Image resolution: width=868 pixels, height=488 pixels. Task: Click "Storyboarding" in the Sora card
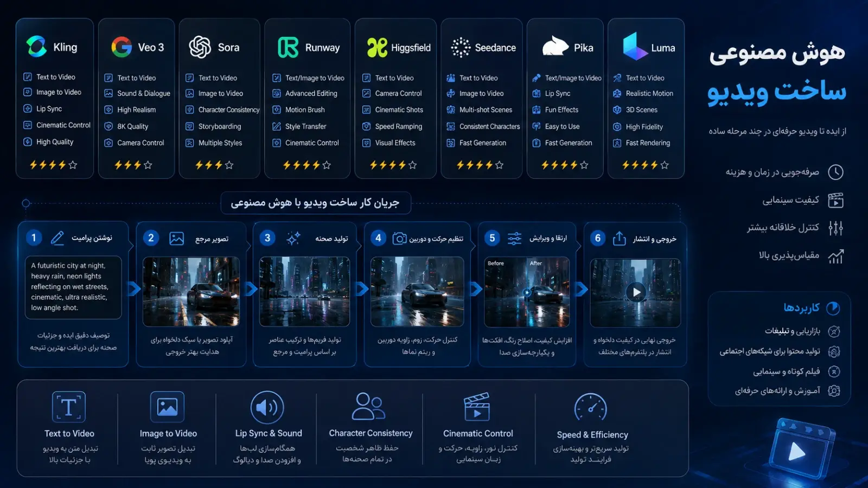[220, 126]
